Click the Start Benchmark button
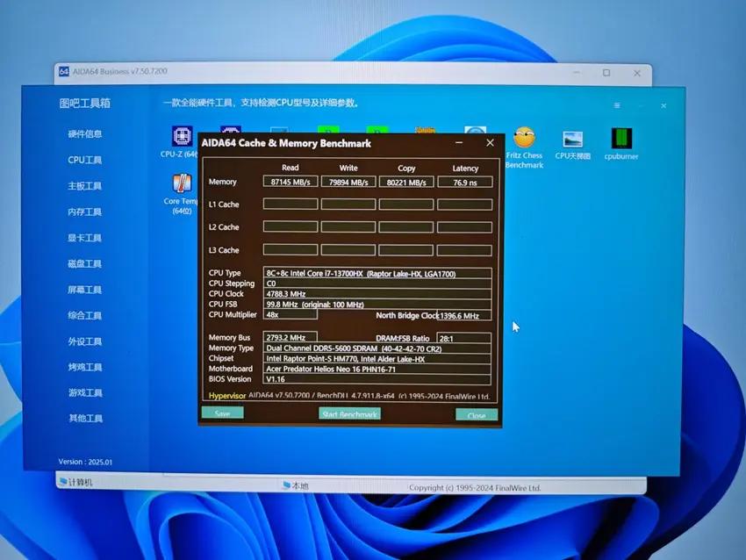 pos(349,413)
